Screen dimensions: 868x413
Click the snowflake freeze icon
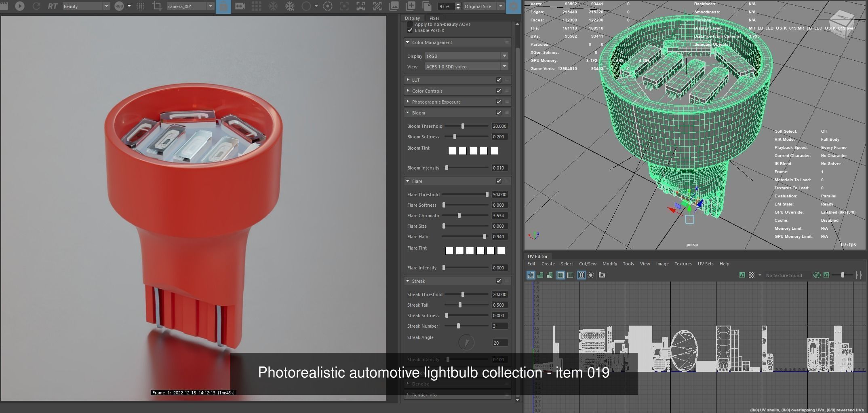[x=273, y=6]
